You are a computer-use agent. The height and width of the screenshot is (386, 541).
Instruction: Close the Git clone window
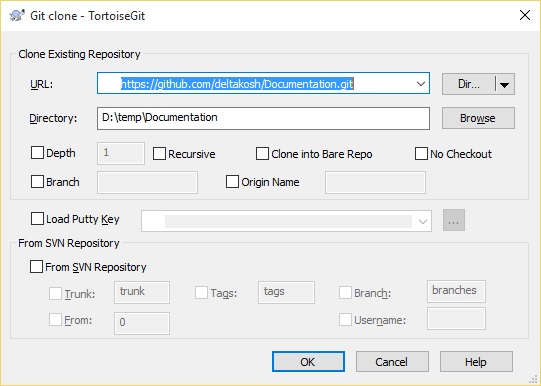(x=525, y=15)
